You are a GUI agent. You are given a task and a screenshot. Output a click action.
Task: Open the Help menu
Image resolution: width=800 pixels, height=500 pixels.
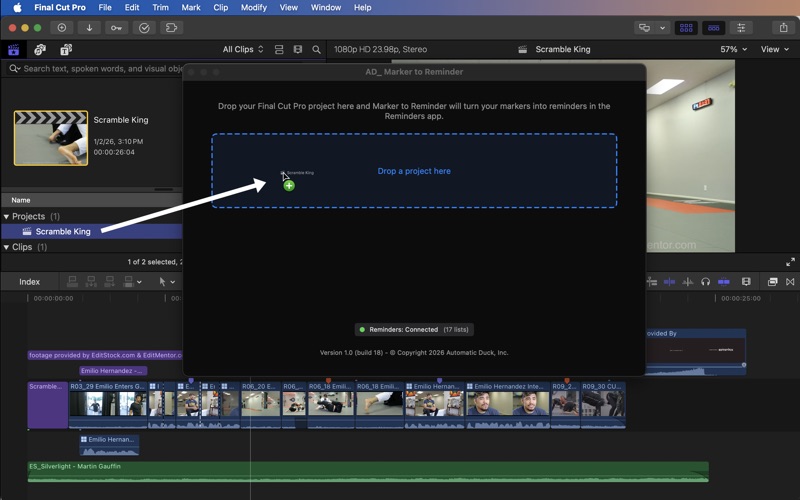[362, 7]
